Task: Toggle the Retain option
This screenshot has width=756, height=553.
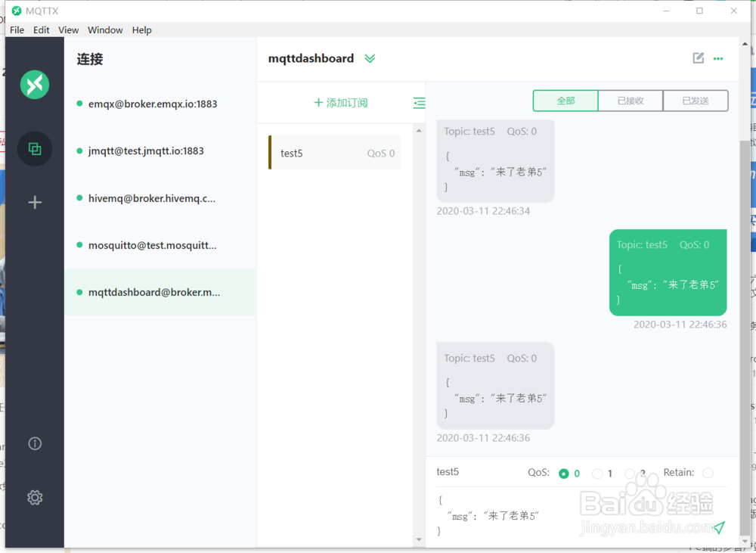Action: (x=708, y=473)
